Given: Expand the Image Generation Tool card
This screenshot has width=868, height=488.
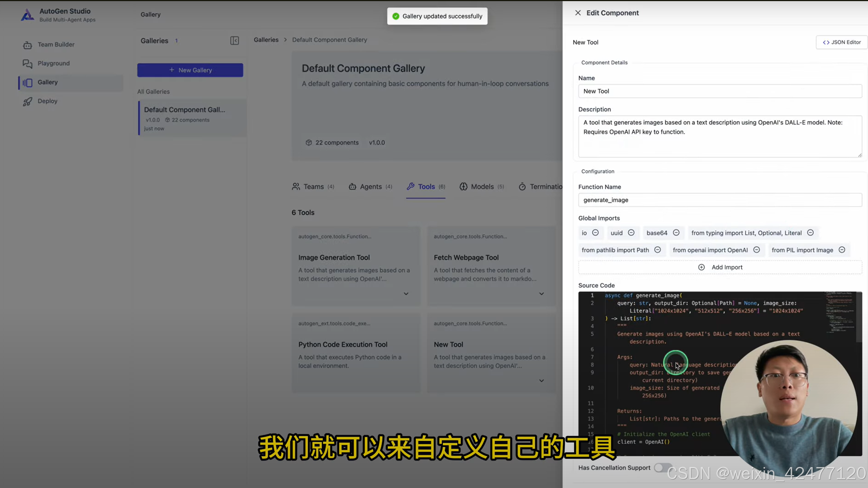Looking at the screenshot, I should click(x=406, y=294).
